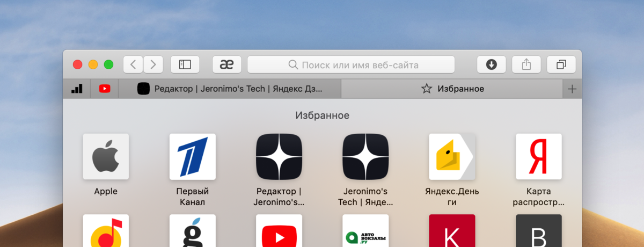Click the Первый Канал label

192,197
